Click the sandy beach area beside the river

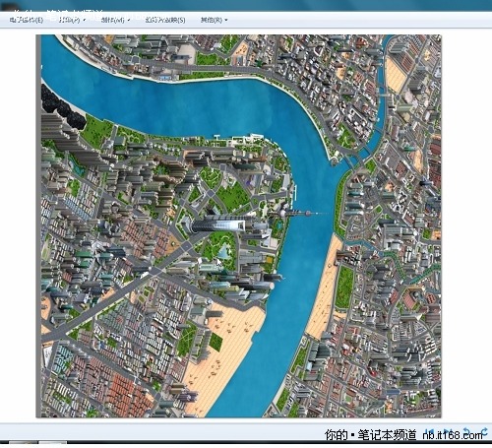[226, 342]
